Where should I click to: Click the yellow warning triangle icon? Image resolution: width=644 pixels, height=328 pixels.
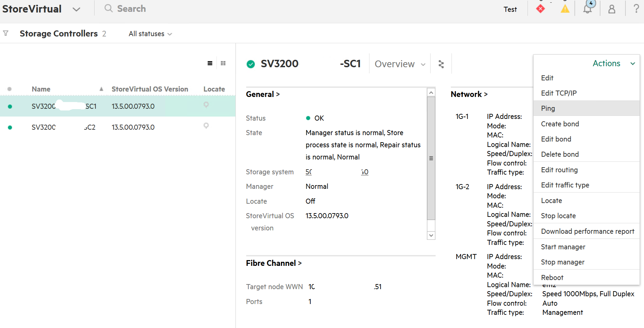click(x=565, y=9)
